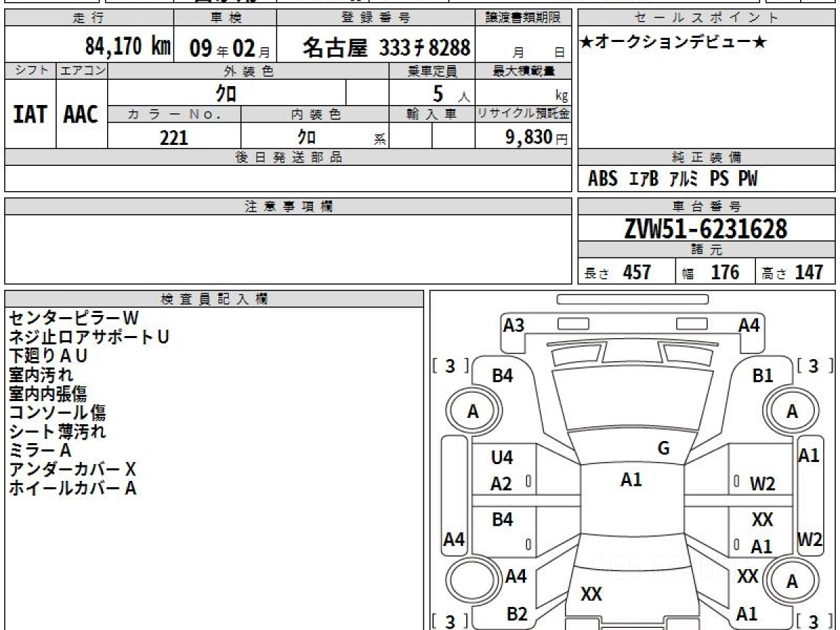Click the front-right wheel circle marked A

[x=792, y=412]
